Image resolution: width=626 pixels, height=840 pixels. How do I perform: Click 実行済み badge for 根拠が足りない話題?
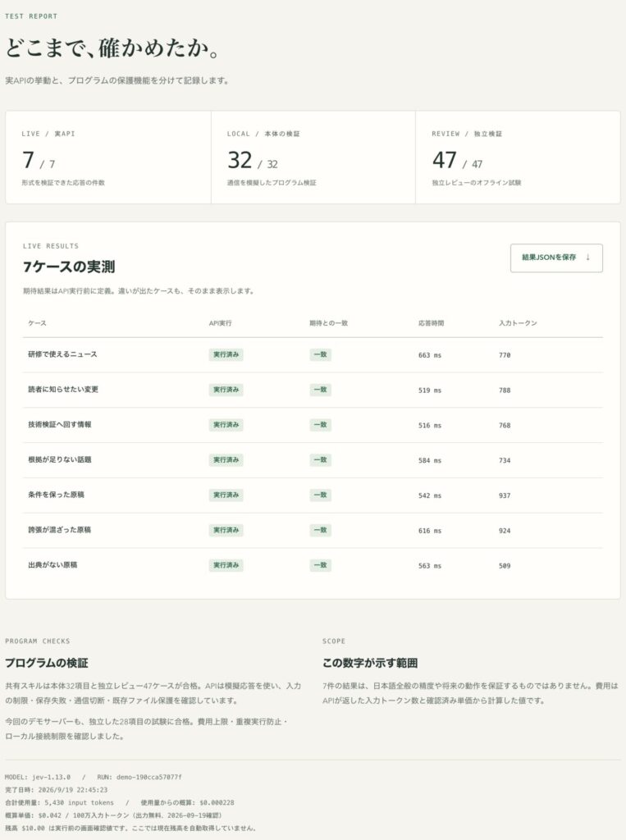click(226, 459)
